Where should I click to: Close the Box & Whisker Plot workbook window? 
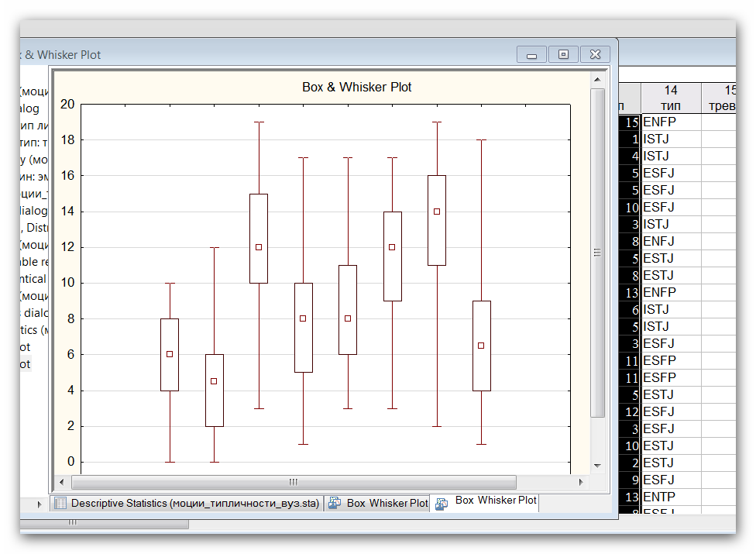click(595, 54)
